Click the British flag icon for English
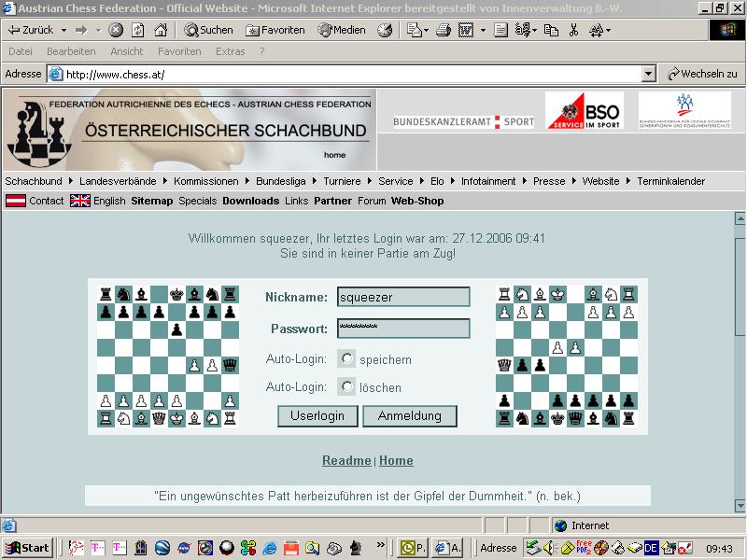 click(80, 201)
